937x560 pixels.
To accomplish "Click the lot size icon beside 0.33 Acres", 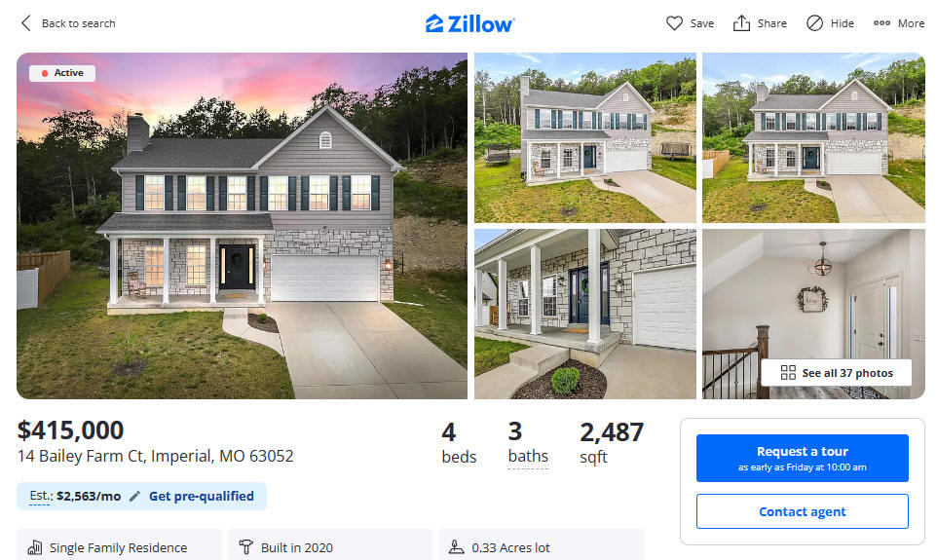I will [457, 546].
